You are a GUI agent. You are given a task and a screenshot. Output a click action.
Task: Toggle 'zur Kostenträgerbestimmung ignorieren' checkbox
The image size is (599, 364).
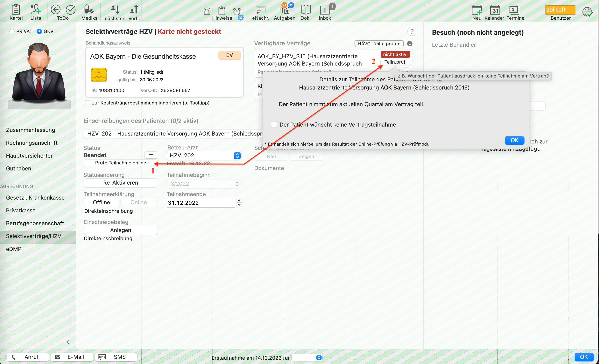click(88, 103)
